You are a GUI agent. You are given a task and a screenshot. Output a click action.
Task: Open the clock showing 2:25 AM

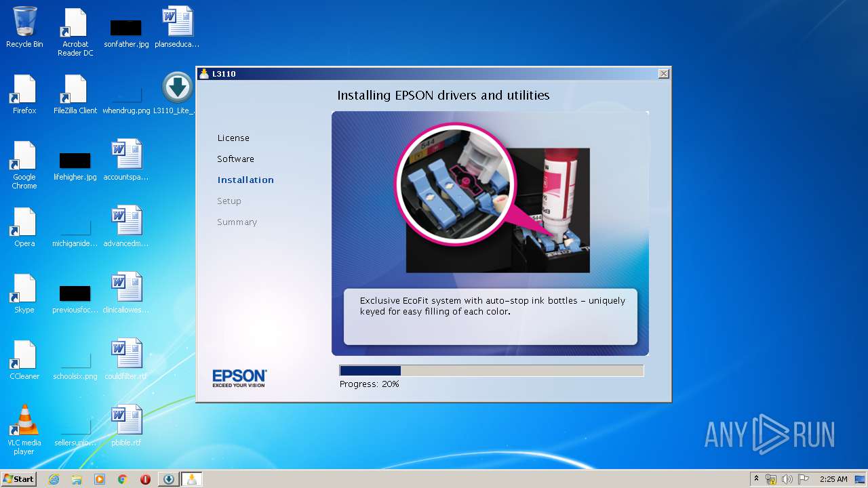click(x=833, y=479)
